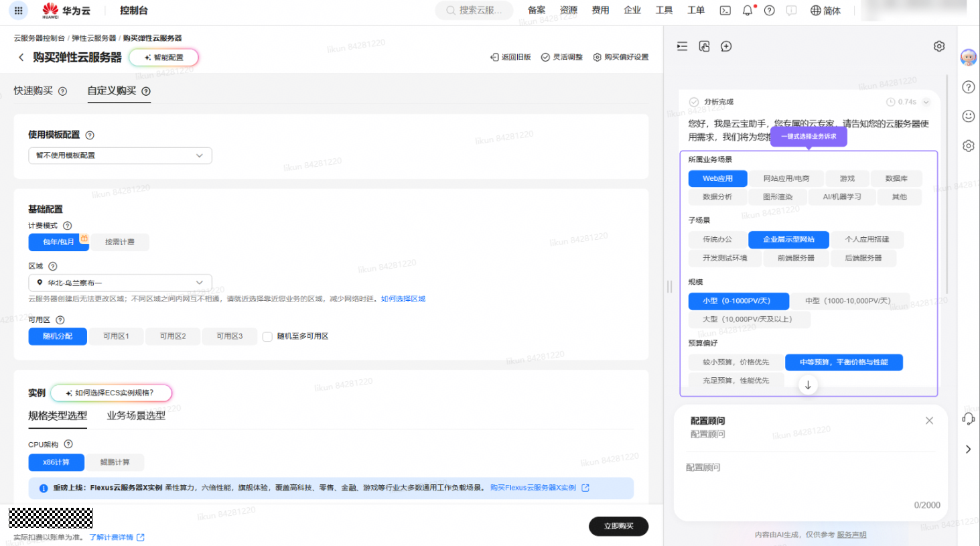Switch language using the globe 简体 icon
Viewport: 980px width, 546px height.
click(x=825, y=11)
